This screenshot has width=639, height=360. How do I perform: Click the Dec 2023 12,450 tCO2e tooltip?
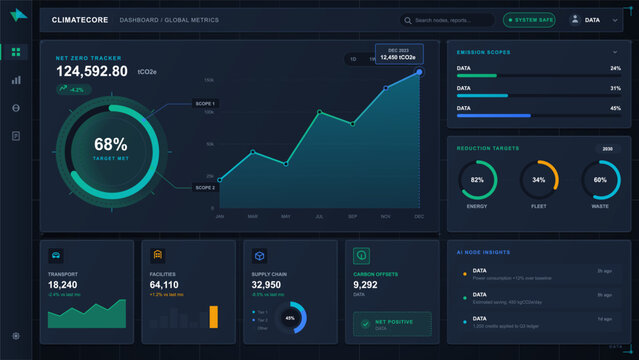(x=399, y=54)
